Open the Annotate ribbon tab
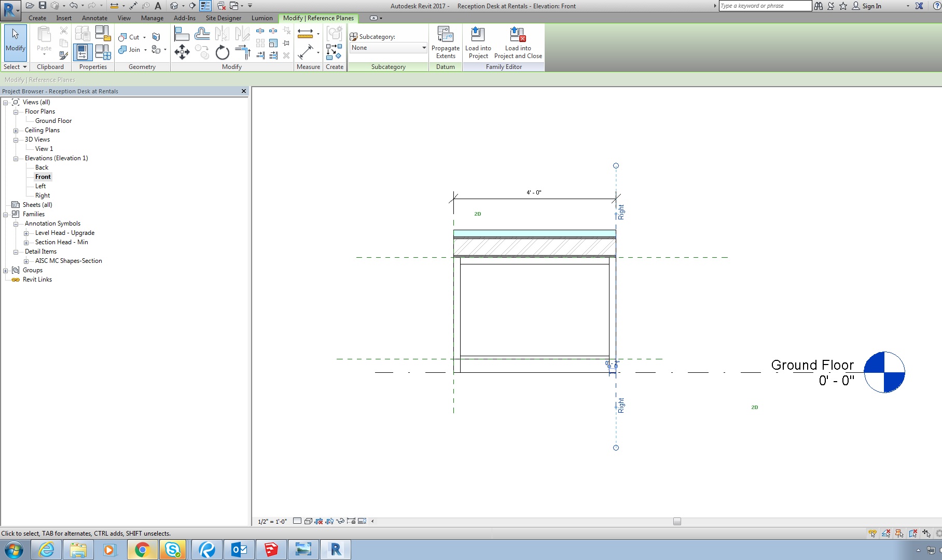Screen dimensions: 942x560 click(94, 18)
